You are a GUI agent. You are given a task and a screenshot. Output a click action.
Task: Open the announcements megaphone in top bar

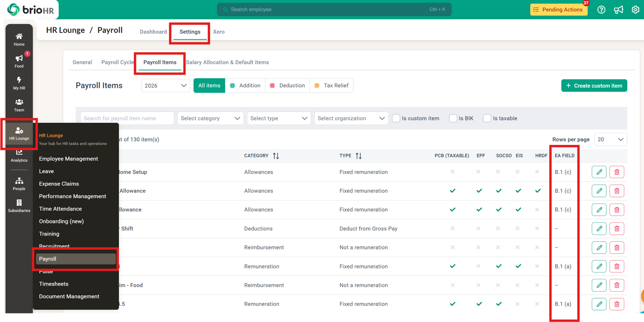click(619, 10)
